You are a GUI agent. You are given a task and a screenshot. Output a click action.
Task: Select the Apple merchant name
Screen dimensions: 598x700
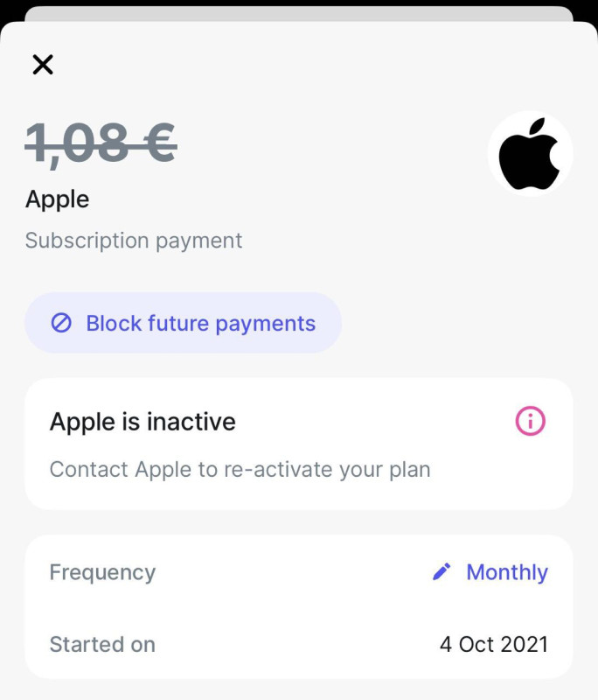(58, 199)
